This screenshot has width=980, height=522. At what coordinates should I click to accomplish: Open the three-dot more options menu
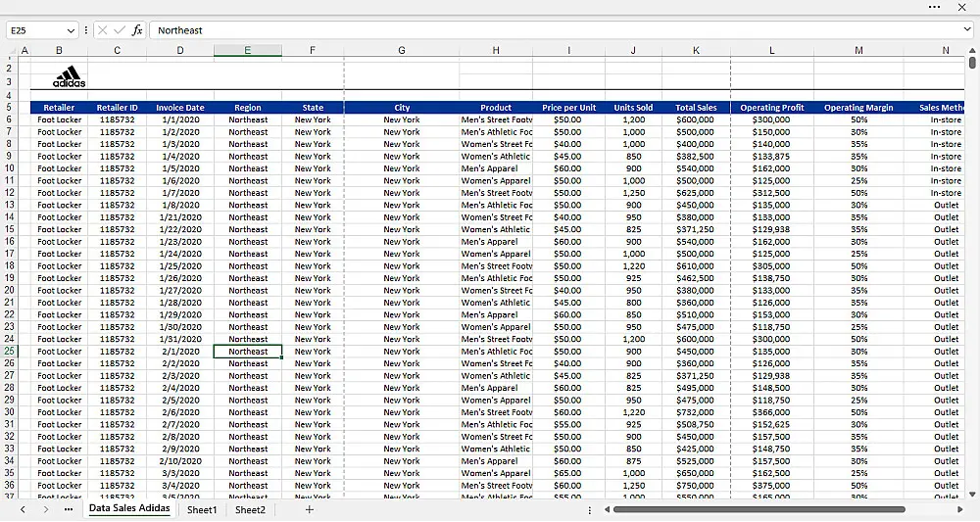(934, 7)
